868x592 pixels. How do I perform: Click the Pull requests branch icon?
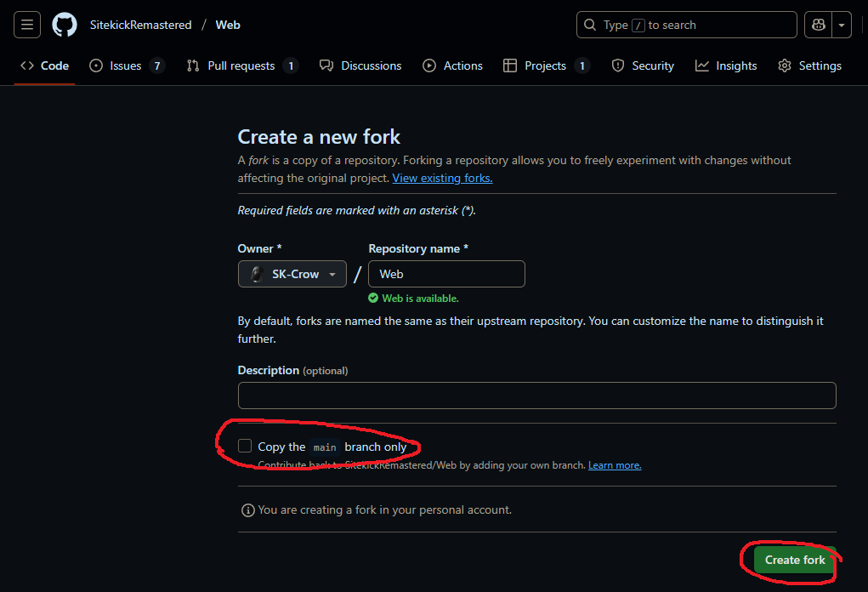[x=193, y=65]
